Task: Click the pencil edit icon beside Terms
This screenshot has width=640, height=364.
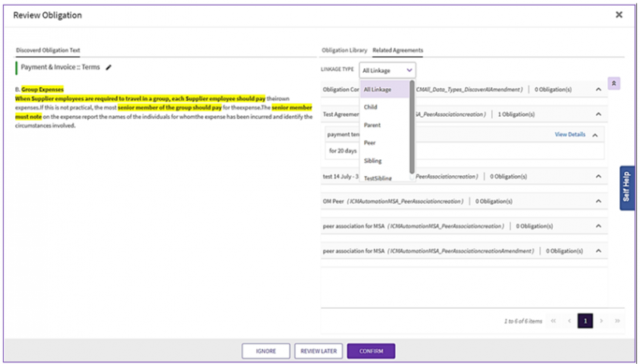Action: click(109, 68)
